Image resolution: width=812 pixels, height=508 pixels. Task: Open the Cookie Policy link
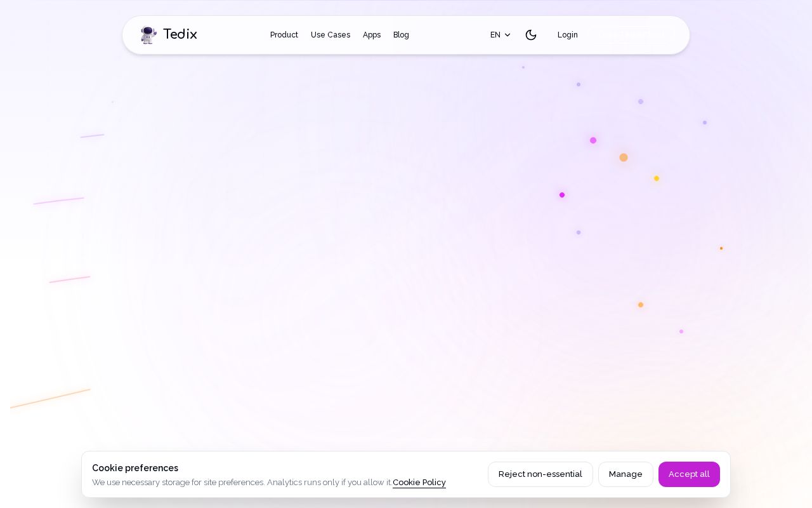[419, 483]
